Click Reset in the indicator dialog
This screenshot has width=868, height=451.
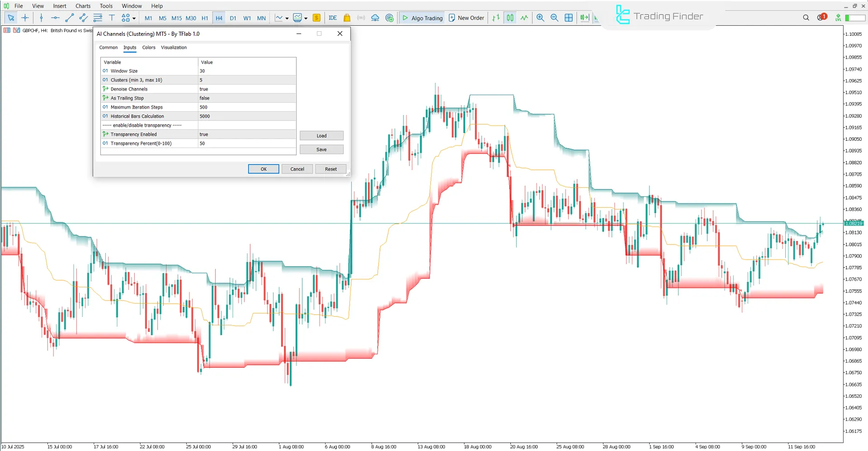(x=331, y=168)
